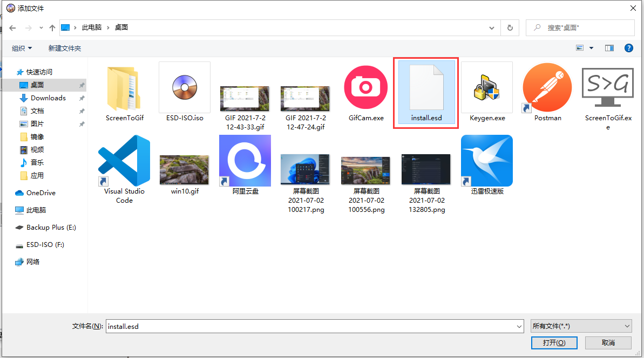Viewport: 644px width, 358px height.
Task: Select the win10.gif thumbnail
Action: pos(185,175)
